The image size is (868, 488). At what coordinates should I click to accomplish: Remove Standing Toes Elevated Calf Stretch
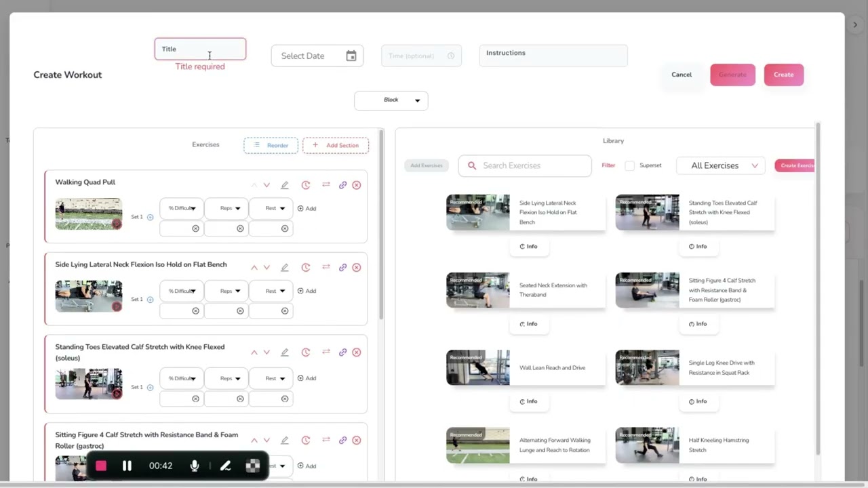[x=357, y=352]
